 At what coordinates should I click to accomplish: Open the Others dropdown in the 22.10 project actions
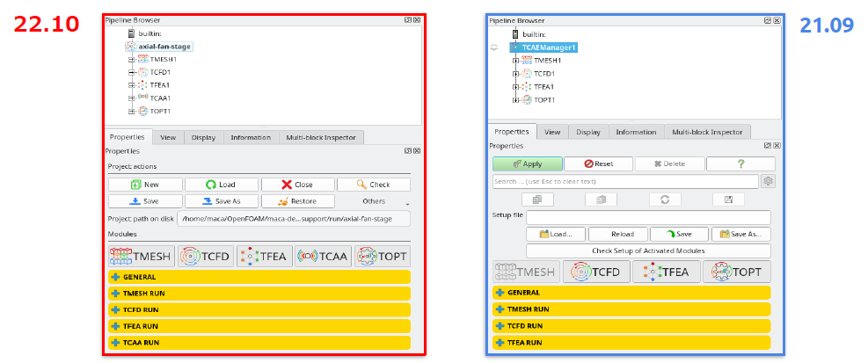[375, 201]
